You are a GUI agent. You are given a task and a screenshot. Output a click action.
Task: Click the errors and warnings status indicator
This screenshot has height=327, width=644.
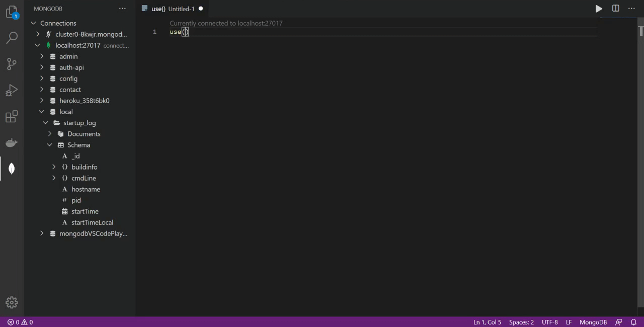[x=20, y=322]
